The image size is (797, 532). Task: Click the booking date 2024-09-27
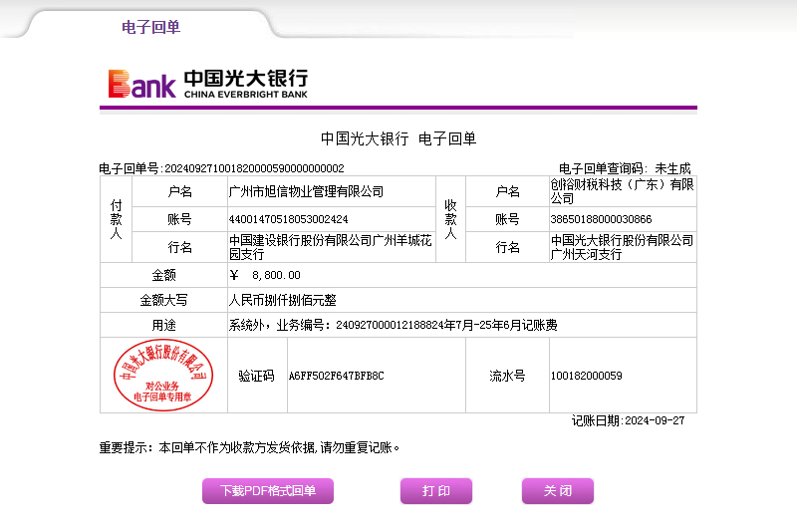point(655,420)
